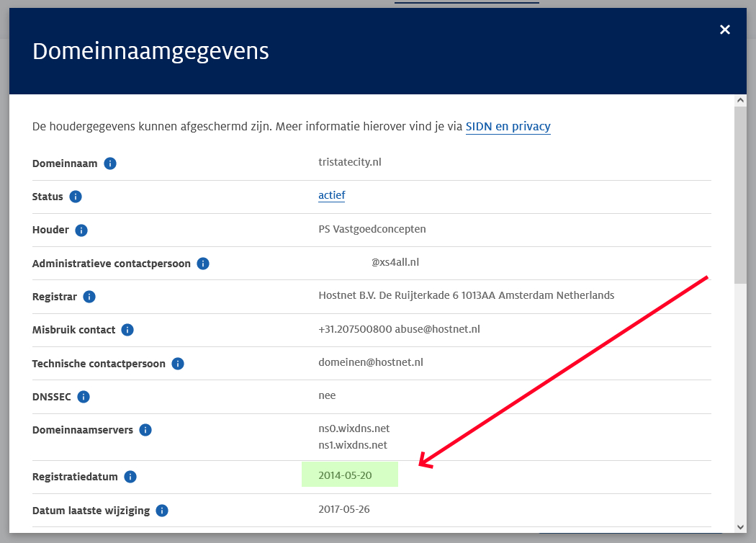This screenshot has height=543, width=756.
Task: Select the domain name tristatecity.nl
Action: pyautogui.click(x=349, y=162)
